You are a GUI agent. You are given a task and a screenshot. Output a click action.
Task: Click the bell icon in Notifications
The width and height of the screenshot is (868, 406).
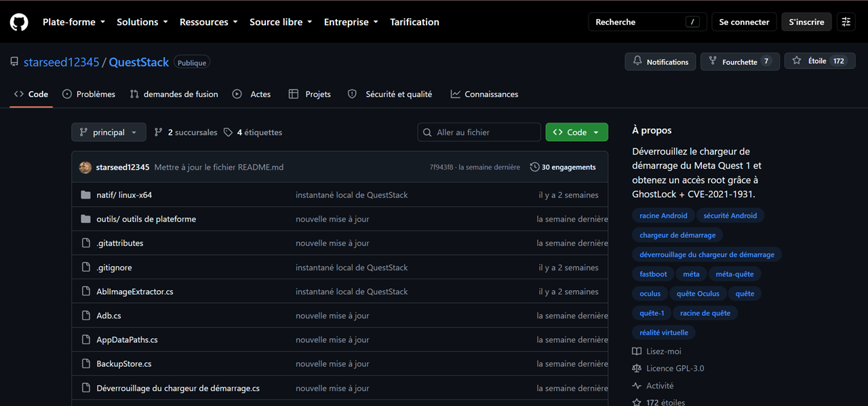pos(637,61)
